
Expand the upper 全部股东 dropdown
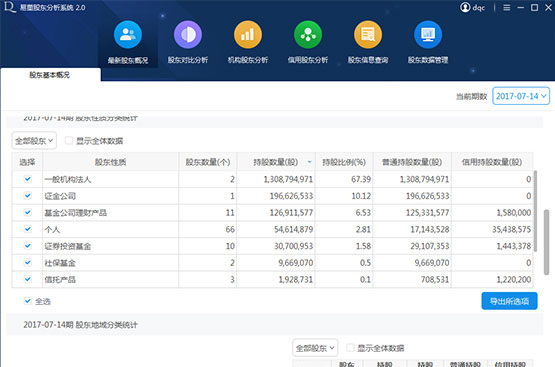[x=34, y=141]
